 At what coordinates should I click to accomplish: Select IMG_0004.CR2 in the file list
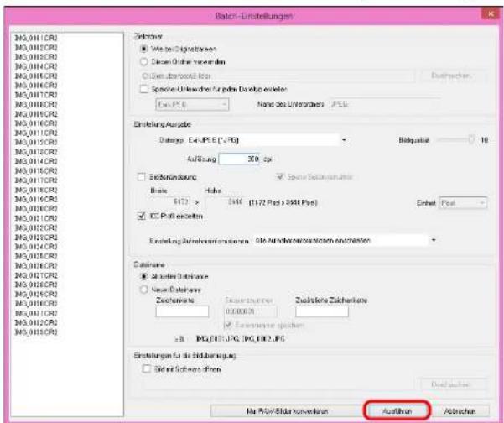pos(36,66)
